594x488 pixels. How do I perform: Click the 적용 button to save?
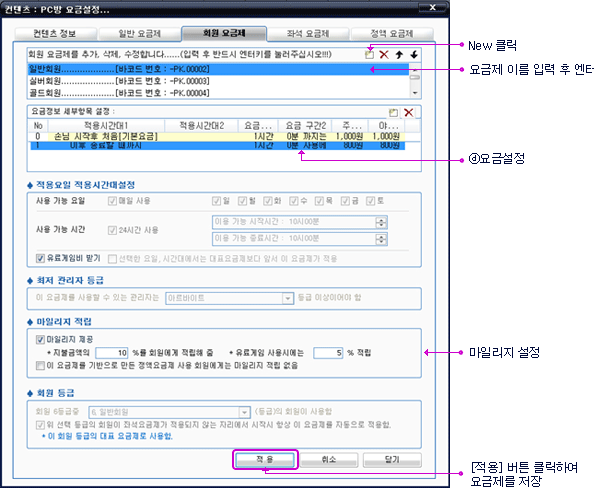[x=265, y=460]
